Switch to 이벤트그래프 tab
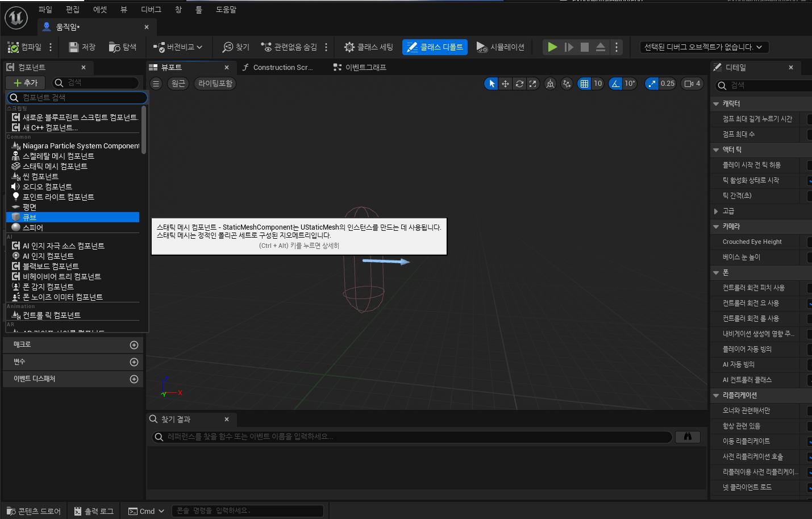This screenshot has height=519, width=812. pyautogui.click(x=360, y=67)
